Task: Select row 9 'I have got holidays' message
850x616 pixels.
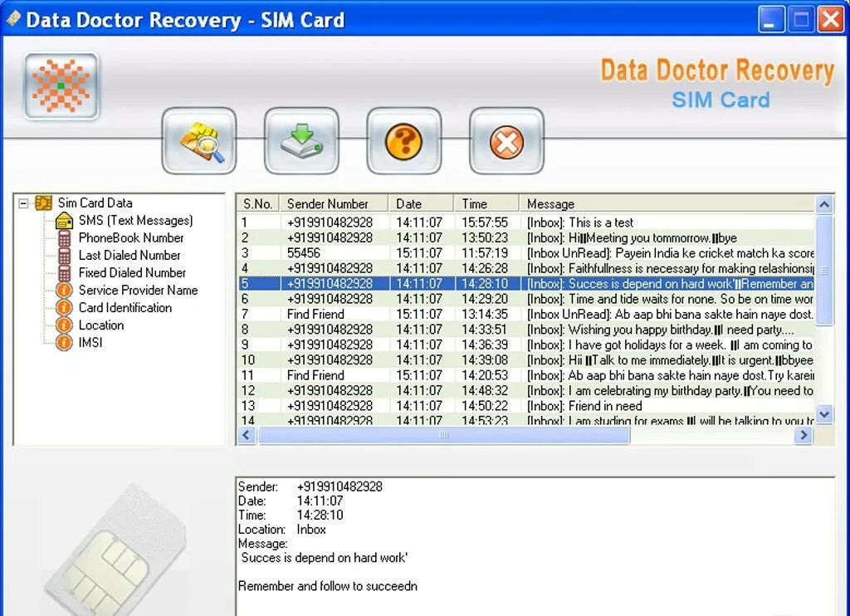Action: tap(525, 345)
